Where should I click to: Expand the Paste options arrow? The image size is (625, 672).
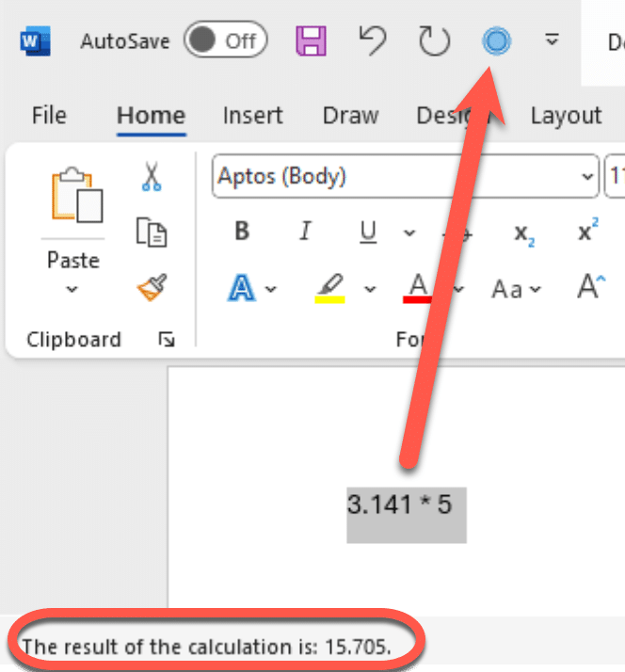tap(72, 289)
